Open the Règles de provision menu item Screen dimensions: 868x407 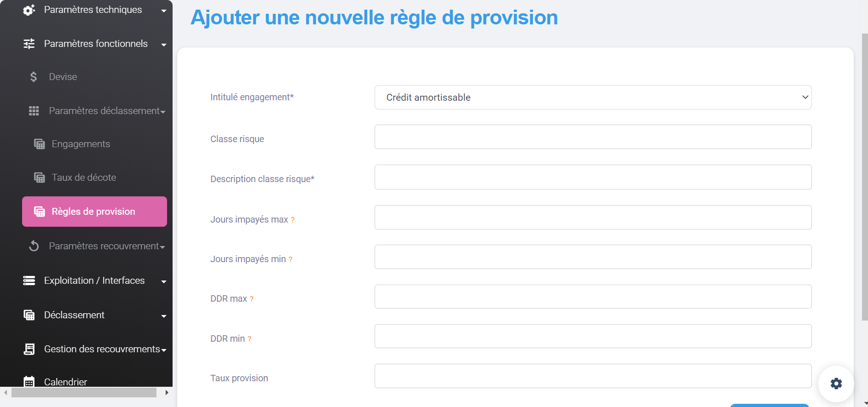coord(94,212)
